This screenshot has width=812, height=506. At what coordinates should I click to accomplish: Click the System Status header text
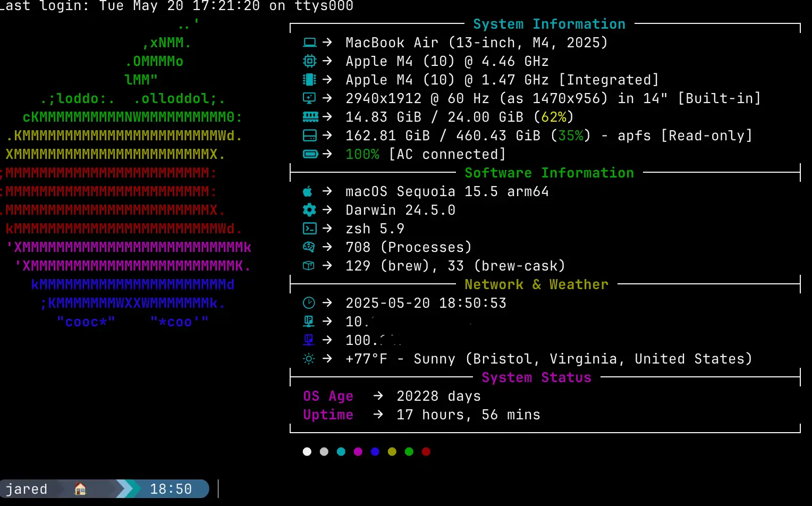(x=537, y=377)
